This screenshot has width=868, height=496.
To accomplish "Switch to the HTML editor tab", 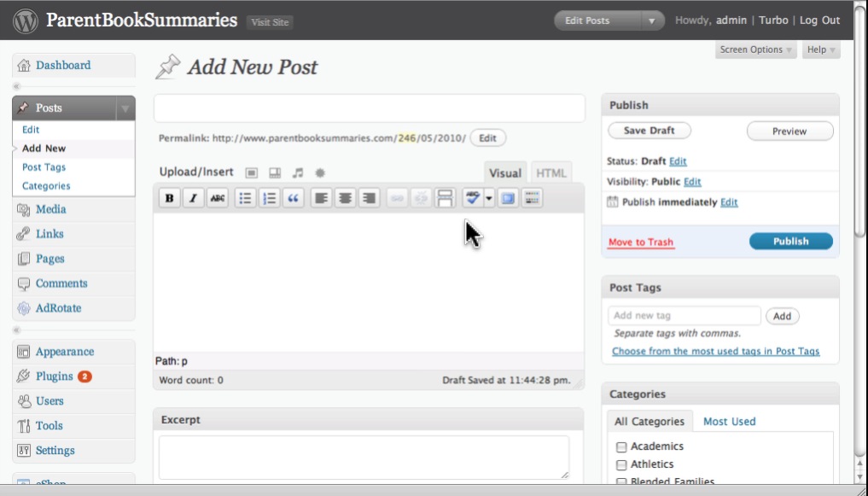I will [x=551, y=173].
